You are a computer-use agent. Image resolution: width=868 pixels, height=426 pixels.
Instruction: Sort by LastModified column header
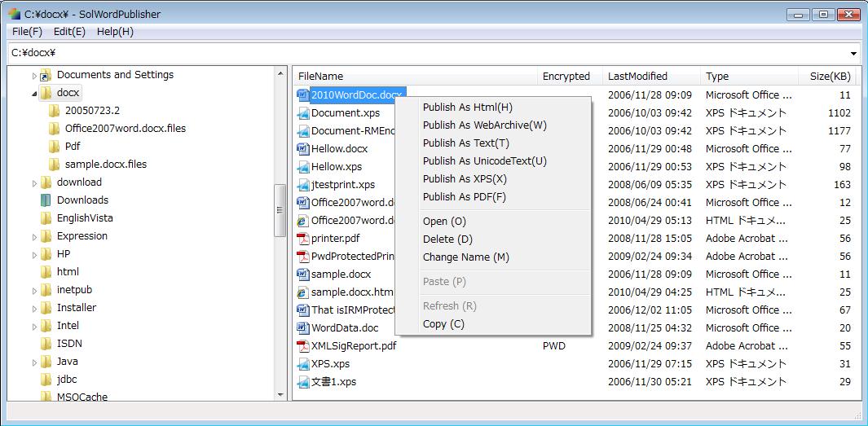coord(651,77)
